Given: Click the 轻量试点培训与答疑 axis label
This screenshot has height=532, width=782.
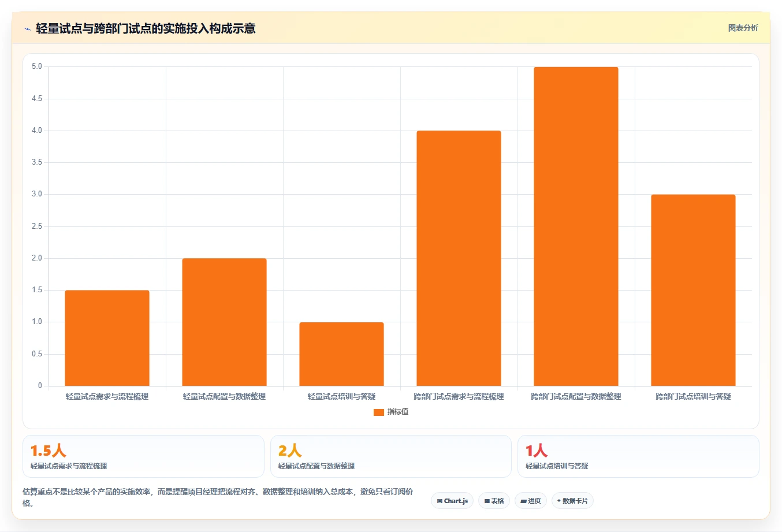Looking at the screenshot, I should click(x=341, y=396).
